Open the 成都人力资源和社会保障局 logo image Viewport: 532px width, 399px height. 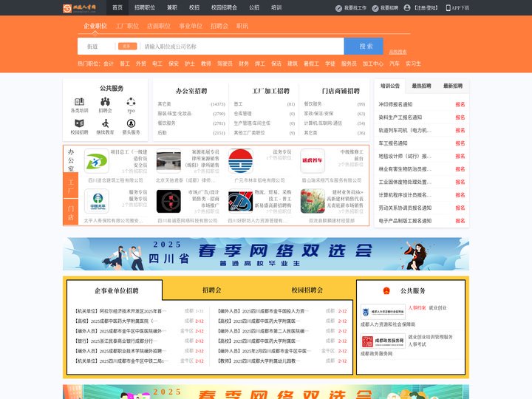[383, 312]
